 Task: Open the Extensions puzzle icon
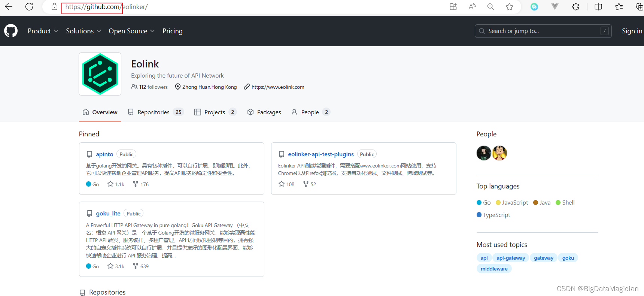tap(576, 7)
